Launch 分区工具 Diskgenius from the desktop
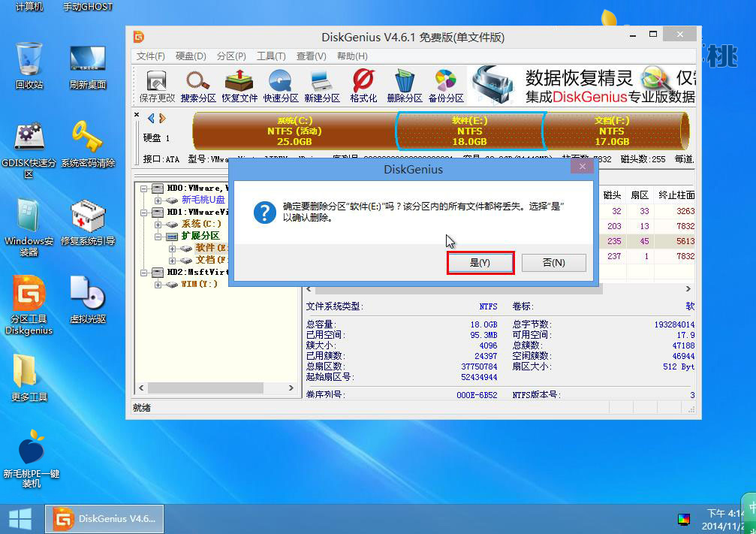Screen dimensions: 756x534 click(29, 306)
